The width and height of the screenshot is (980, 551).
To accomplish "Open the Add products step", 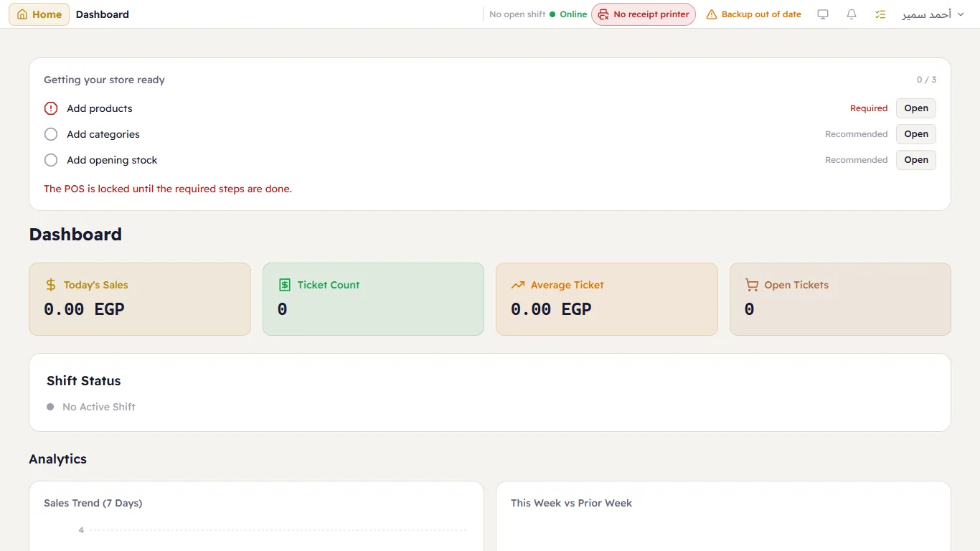I will (916, 108).
